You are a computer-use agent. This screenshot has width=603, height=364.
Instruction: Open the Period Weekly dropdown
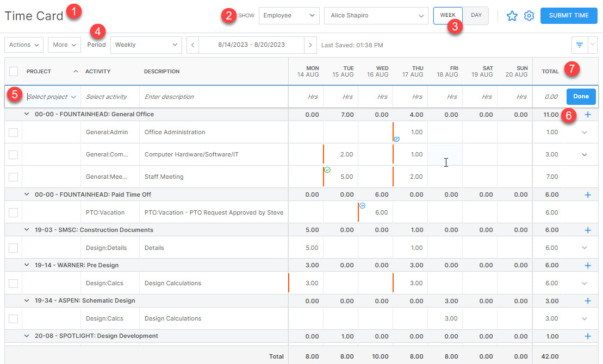146,45
